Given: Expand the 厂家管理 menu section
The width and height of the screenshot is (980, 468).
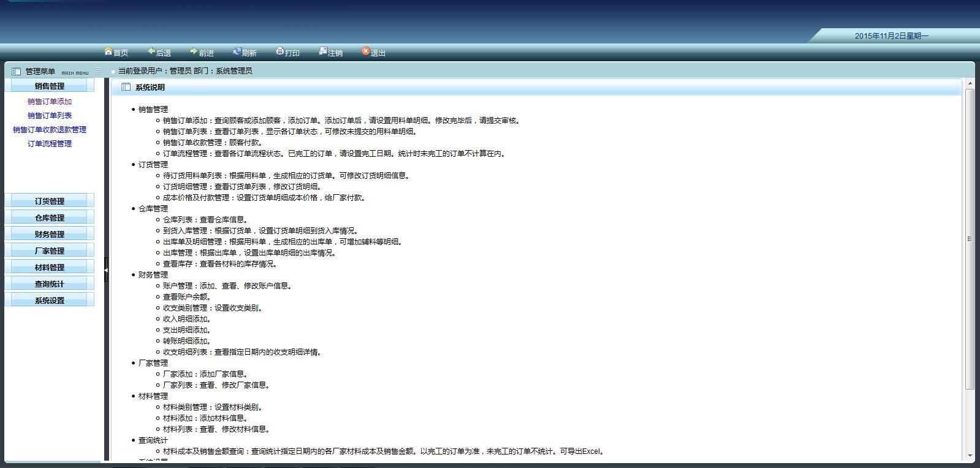Looking at the screenshot, I should [x=50, y=251].
